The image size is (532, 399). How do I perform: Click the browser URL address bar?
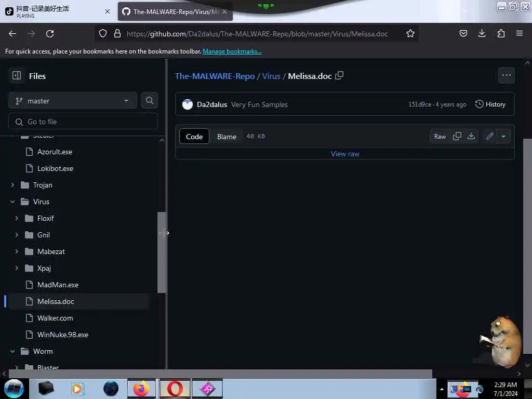pyautogui.click(x=257, y=34)
